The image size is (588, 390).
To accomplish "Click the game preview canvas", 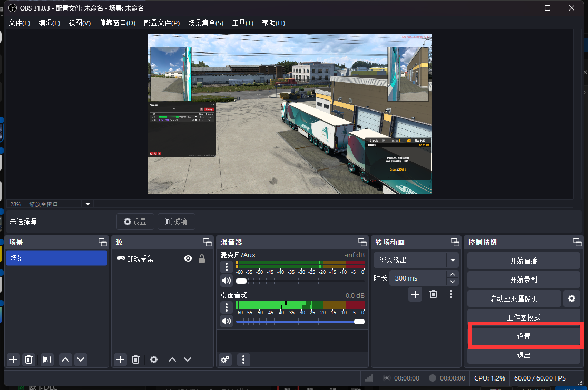I will tap(289, 114).
